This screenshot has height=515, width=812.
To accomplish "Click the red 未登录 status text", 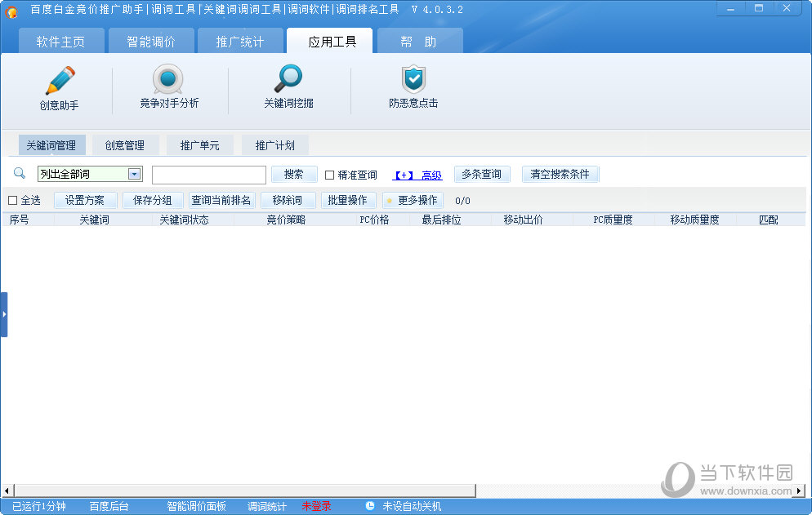I will (316, 506).
